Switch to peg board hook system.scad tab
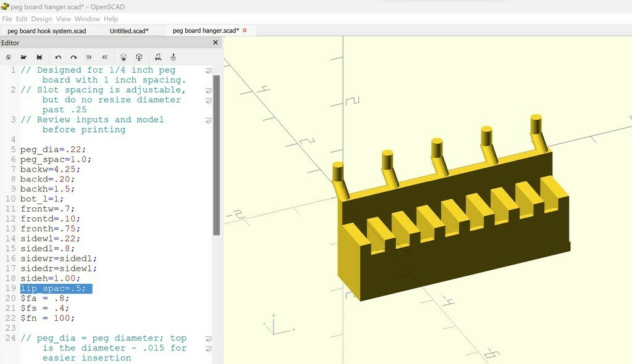 point(46,31)
